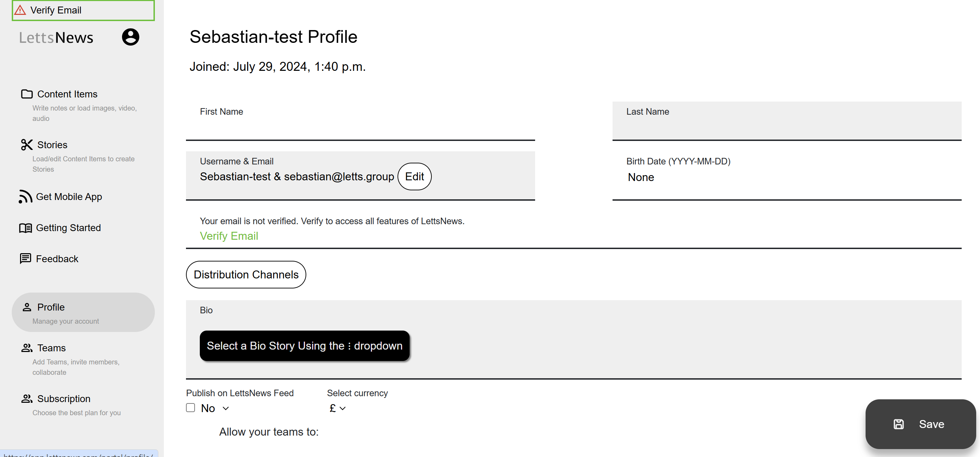Viewport: 980px width, 457px height.
Task: Tick the Publish on LettsNews Feed checkbox
Action: point(190,408)
